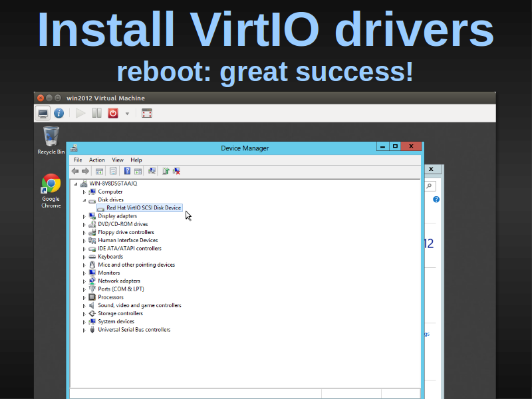Image resolution: width=532 pixels, height=399 pixels.
Task: Select Universal Serial Bus controllers item
Action: pyautogui.click(x=134, y=329)
